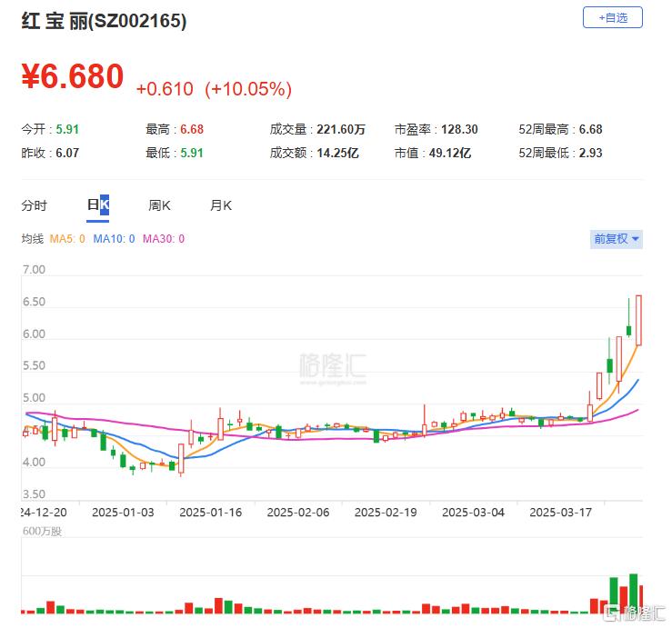This screenshot has height=628, width=672.
Task: Click current price ¥6.680
Action: point(73,76)
